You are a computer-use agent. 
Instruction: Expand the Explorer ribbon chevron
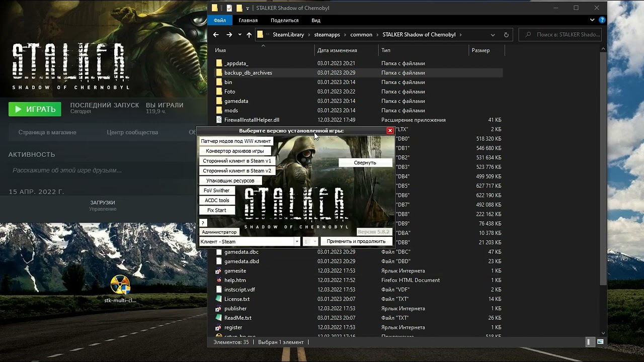592,20
